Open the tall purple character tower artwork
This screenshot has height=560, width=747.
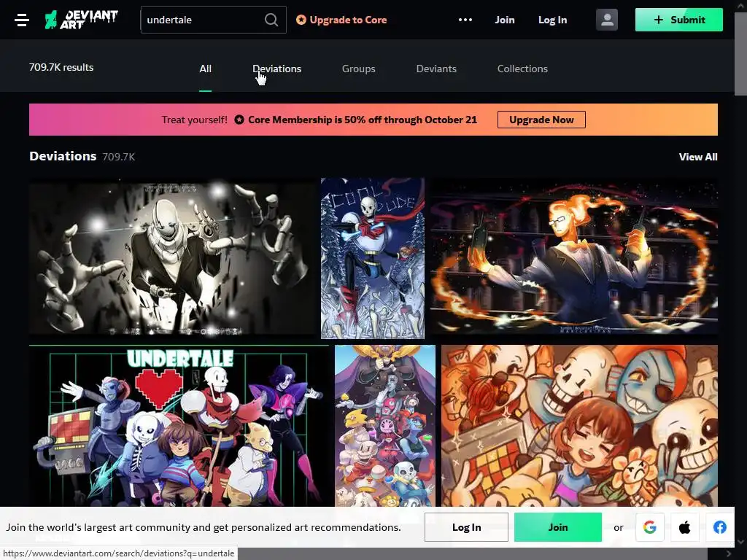point(385,426)
